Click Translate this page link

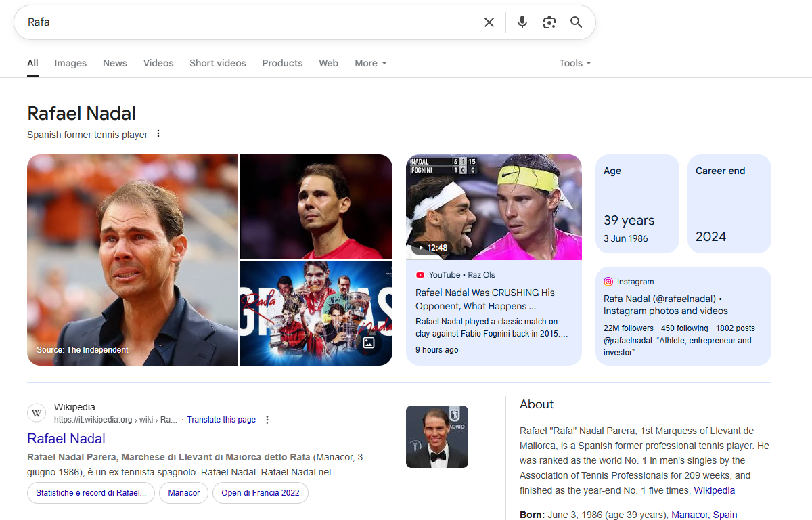pyautogui.click(x=221, y=420)
